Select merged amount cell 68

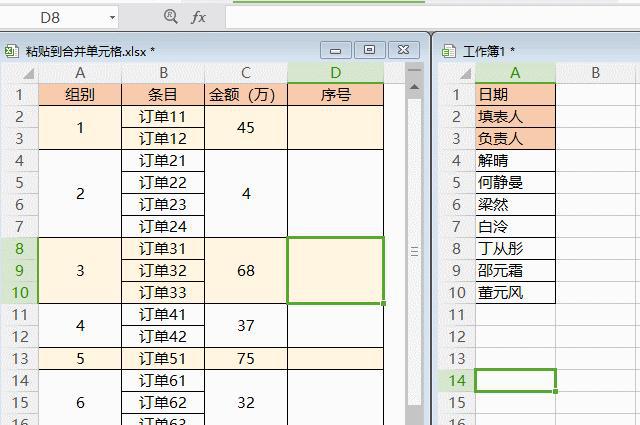click(246, 271)
